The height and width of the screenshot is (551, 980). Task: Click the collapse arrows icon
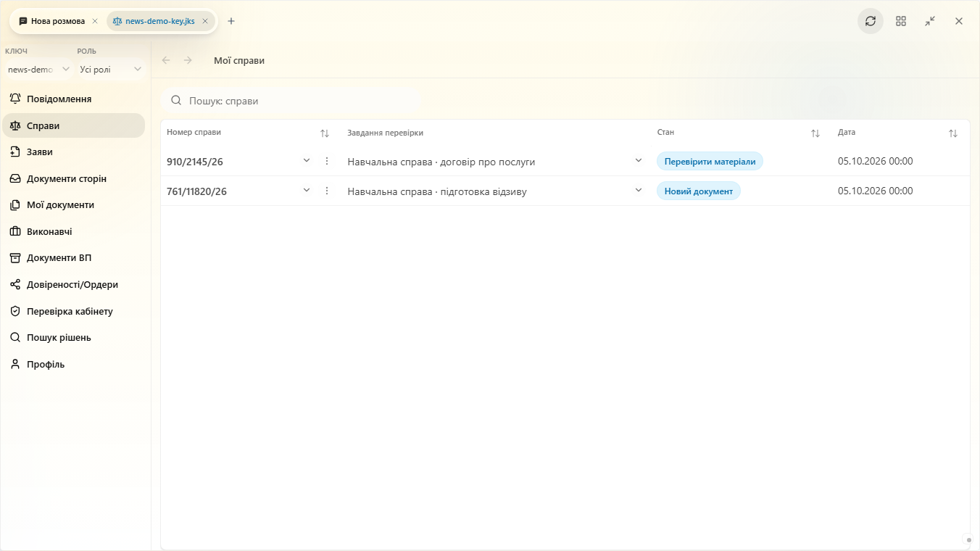[930, 21]
